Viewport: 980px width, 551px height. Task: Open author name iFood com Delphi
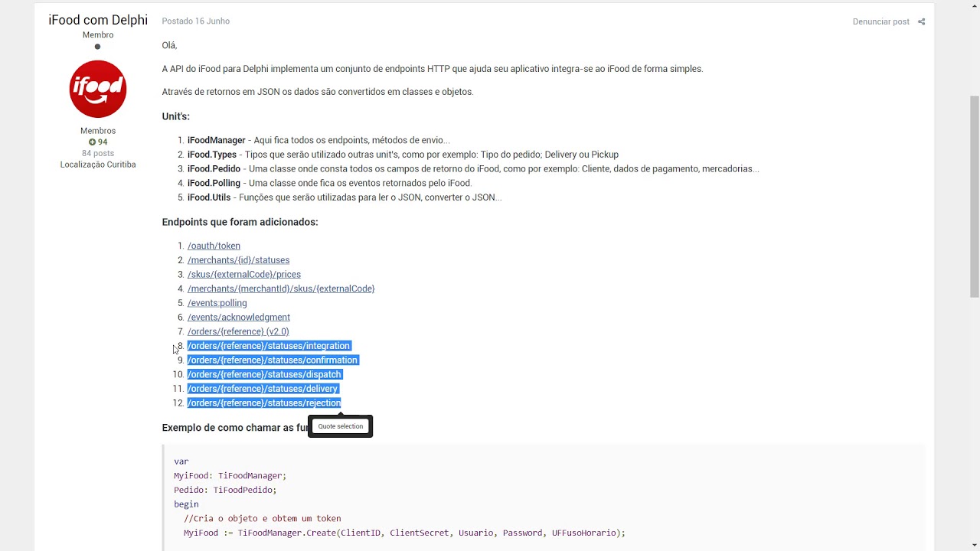98,21
